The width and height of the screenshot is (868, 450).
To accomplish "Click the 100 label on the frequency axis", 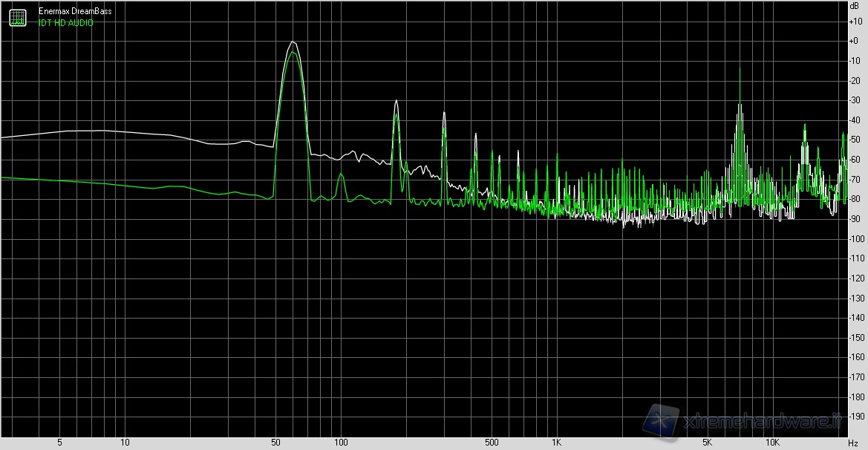I will (x=341, y=443).
